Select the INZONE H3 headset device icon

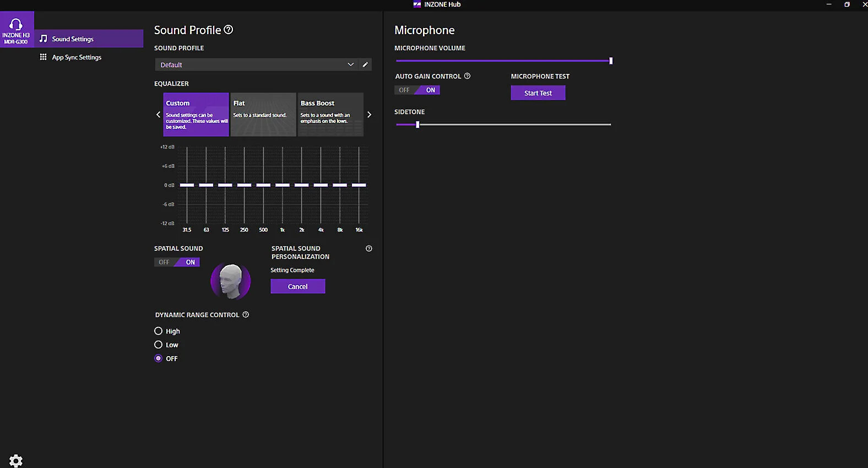tap(17, 29)
